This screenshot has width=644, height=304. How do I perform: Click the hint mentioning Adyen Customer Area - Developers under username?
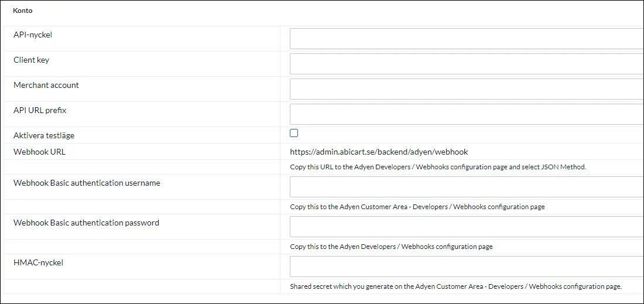(417, 207)
